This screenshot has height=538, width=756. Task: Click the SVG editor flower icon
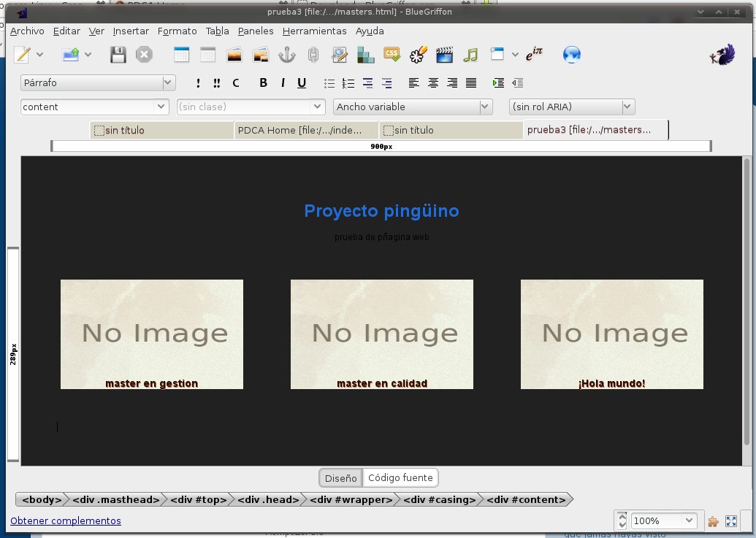coord(418,55)
